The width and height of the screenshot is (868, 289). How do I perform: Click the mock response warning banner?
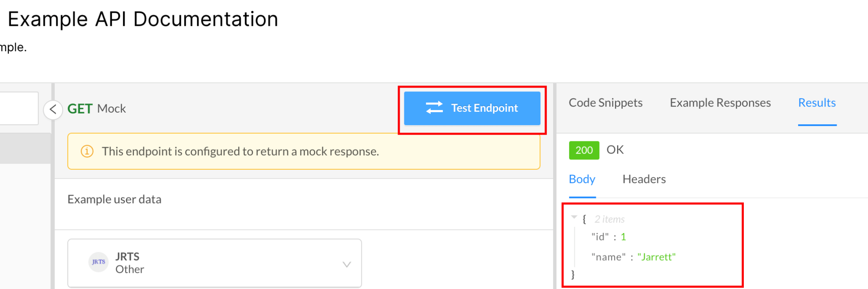[x=304, y=151]
